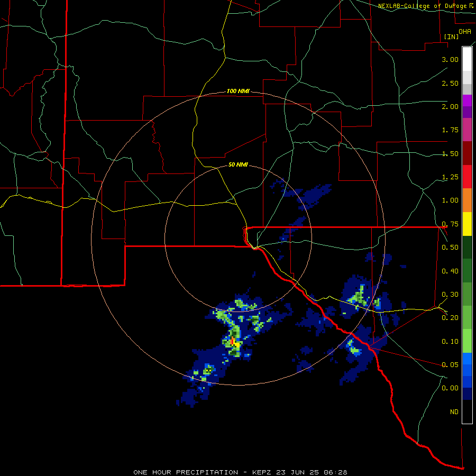Click the "100 NMI" range ring label
Image resolution: width=476 pixels, height=476 pixels.
[238, 91]
